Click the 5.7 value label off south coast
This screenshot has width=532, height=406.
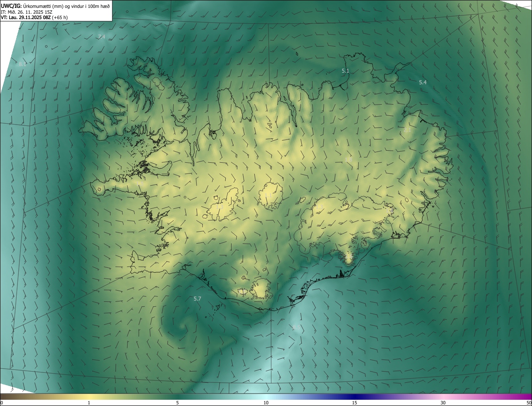point(197,298)
